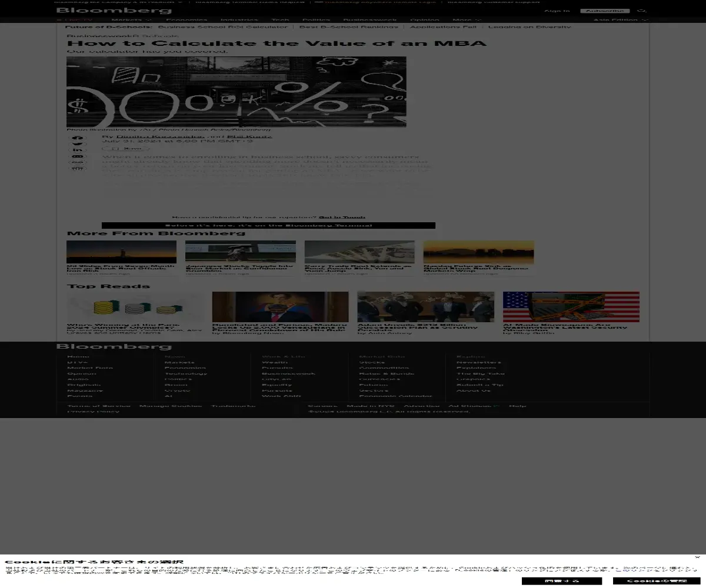Click footer The Big Take link
Image resolution: width=706 pixels, height=588 pixels.
click(x=481, y=373)
